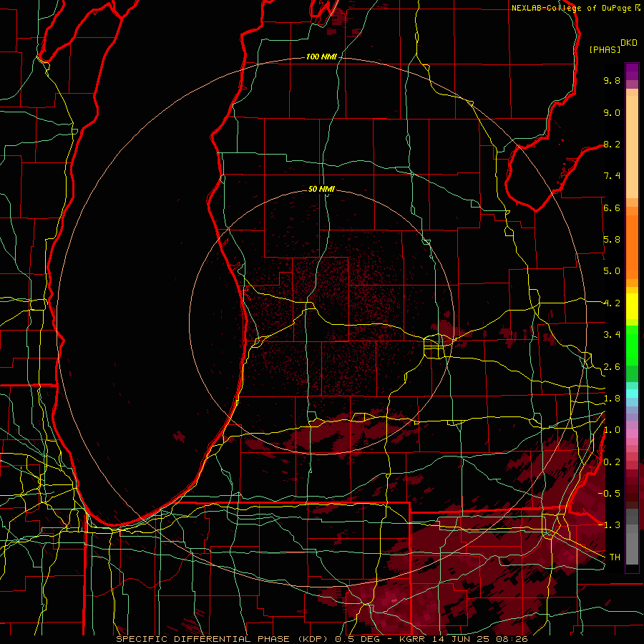This screenshot has width=644, height=644.
Task: Click the 5.0 scale value
Action: point(612,271)
